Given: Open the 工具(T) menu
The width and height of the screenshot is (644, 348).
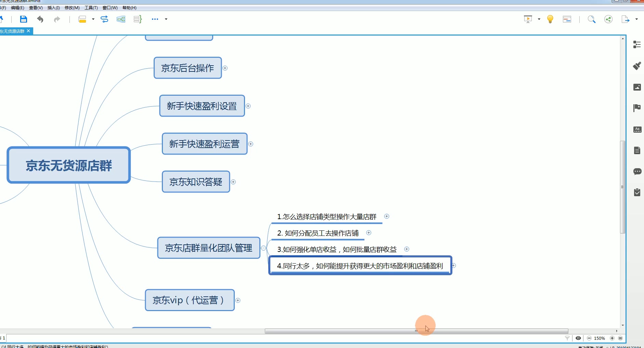Looking at the screenshot, I should point(91,8).
